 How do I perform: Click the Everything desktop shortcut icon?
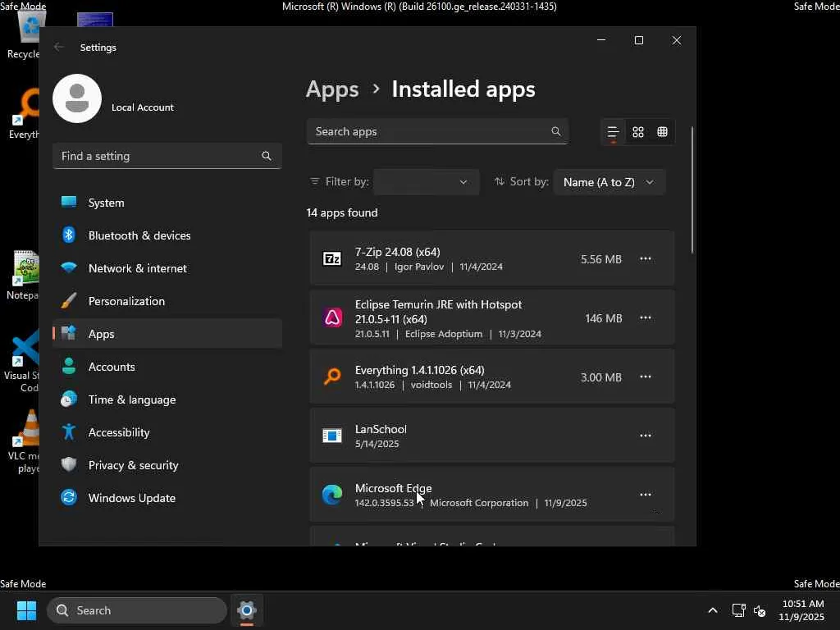point(24,114)
